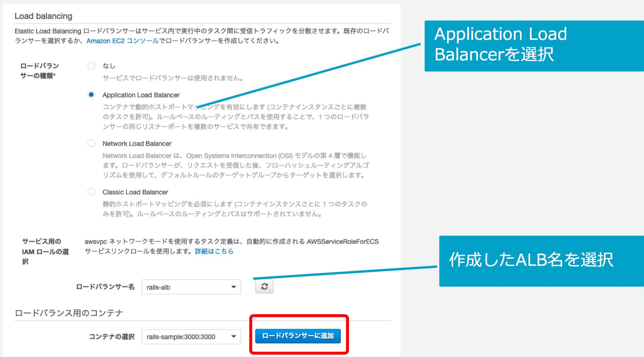Open the Amazon EC2 コンソール link

tap(123, 41)
